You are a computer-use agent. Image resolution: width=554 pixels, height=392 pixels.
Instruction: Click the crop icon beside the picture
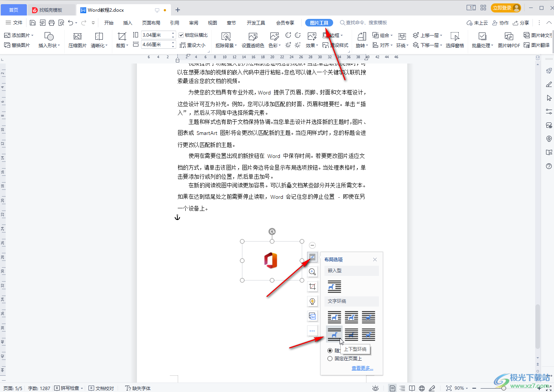tap(312, 287)
